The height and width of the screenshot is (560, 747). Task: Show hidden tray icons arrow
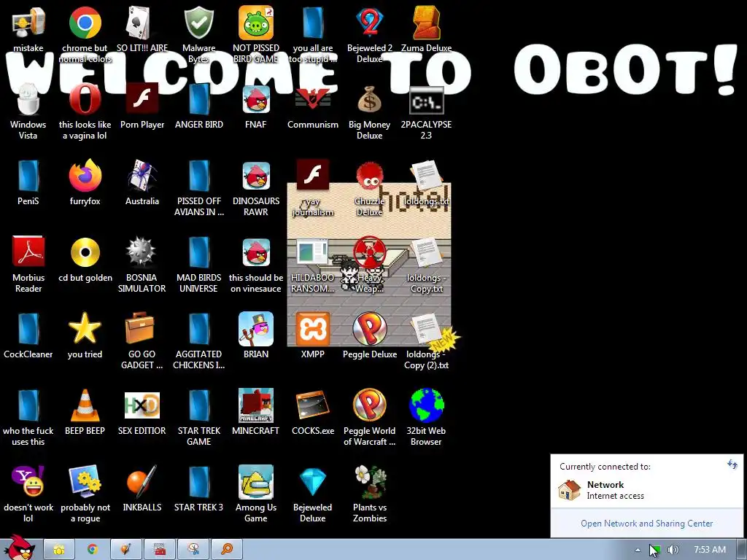coord(638,550)
